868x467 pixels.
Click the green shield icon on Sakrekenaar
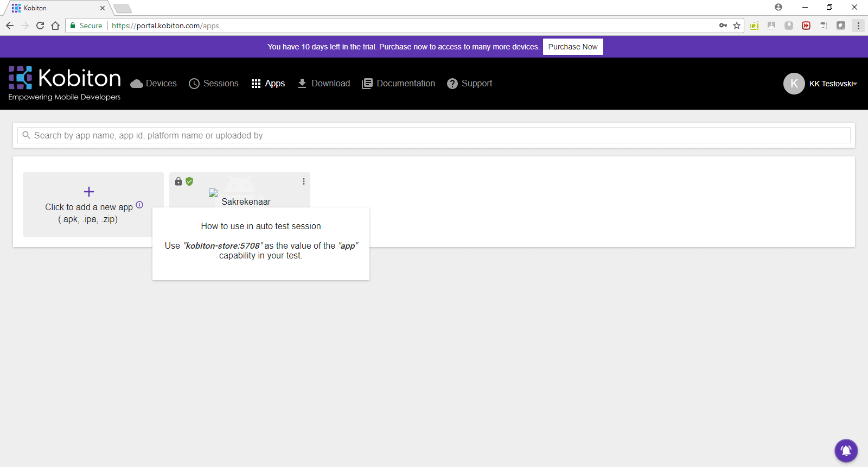click(x=189, y=181)
